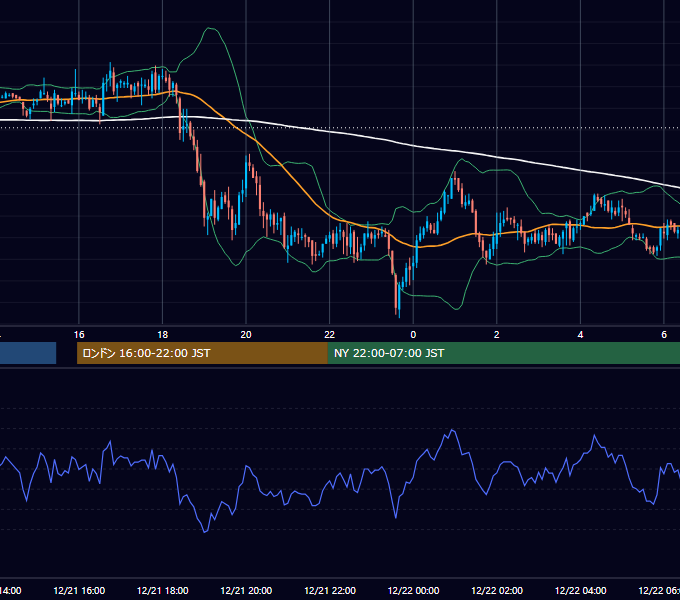The width and height of the screenshot is (680, 600).
Task: Select the London 16:00-22:00 JST session bar
Action: coord(202,353)
